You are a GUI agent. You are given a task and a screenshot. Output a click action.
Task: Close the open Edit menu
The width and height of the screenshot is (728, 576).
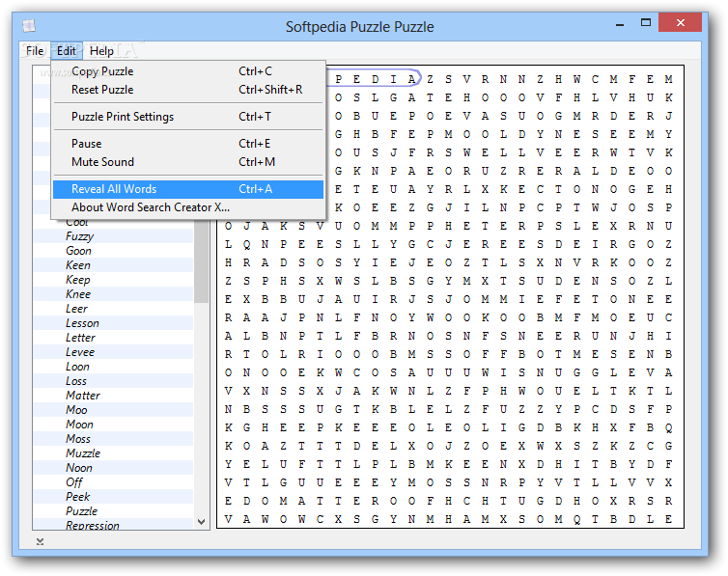[x=67, y=50]
